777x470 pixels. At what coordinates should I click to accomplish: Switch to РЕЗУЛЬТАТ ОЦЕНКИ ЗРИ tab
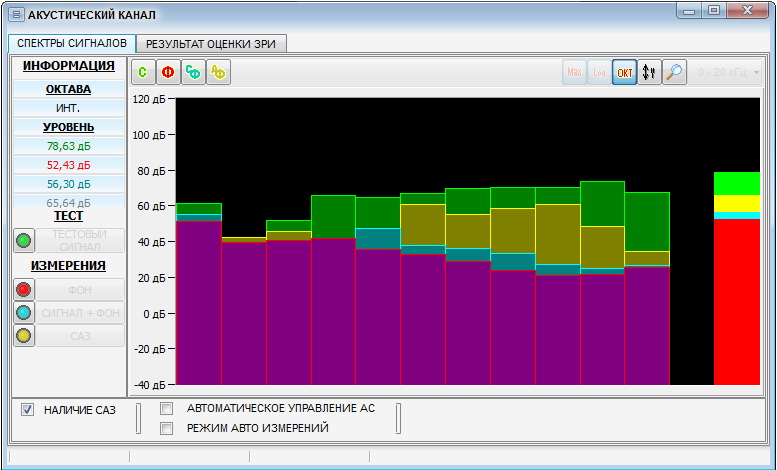point(212,44)
